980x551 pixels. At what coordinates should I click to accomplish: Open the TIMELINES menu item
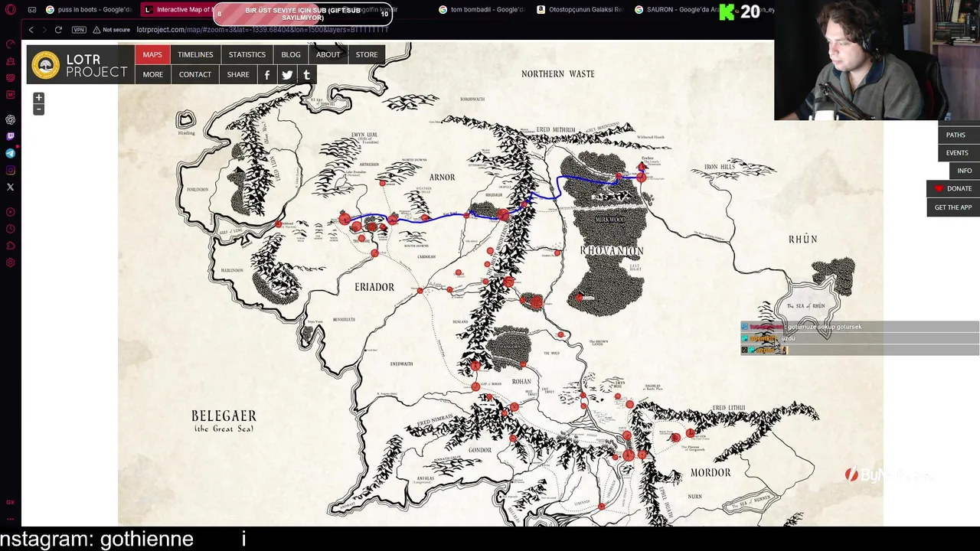195,54
